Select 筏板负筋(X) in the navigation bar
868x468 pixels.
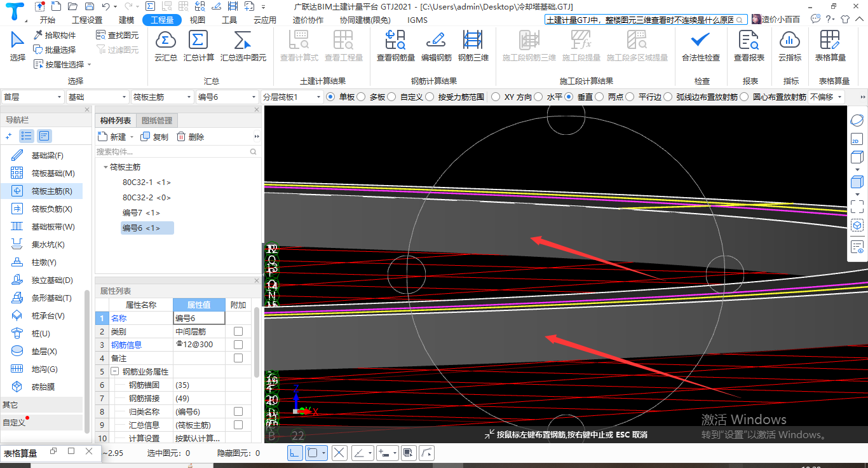click(43, 209)
